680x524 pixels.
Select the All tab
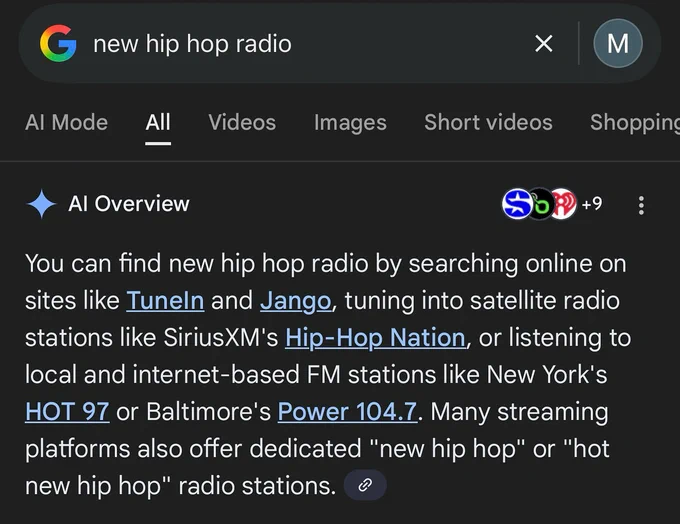(x=158, y=122)
